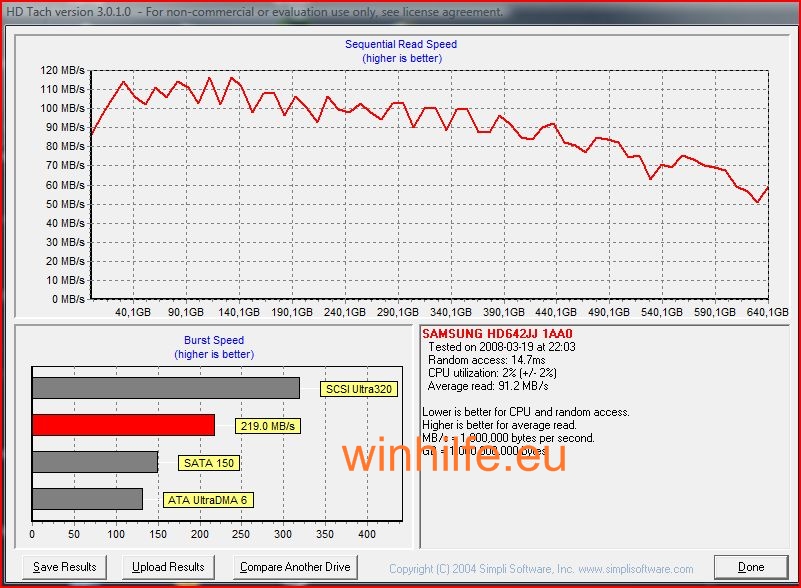Click the 219.0 MB/s burst label
This screenshot has height=588, width=801.
[268, 426]
